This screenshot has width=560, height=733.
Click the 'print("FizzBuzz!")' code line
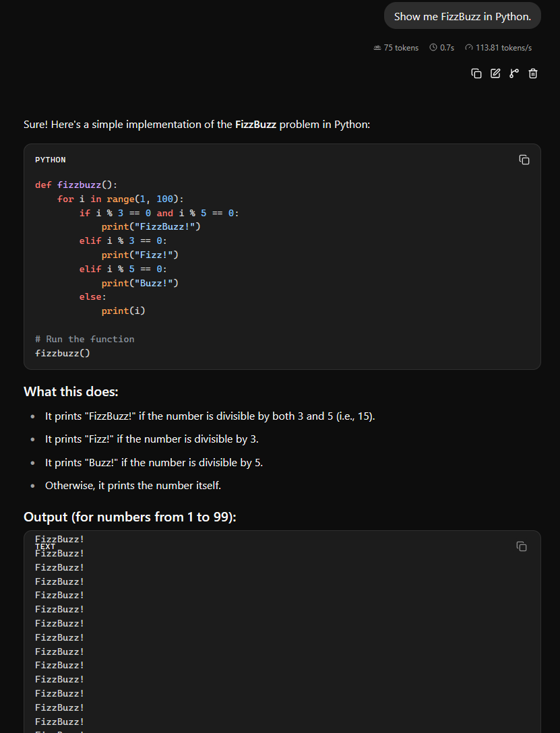click(151, 227)
